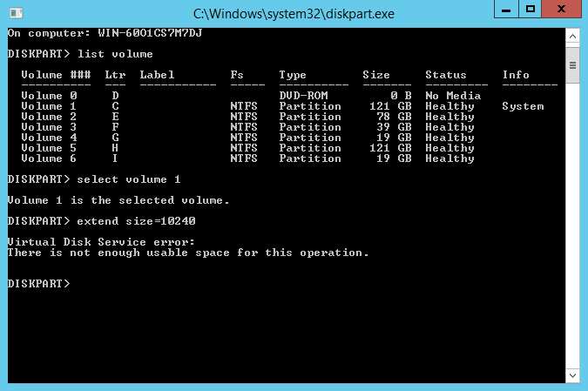Viewport: 588px width, 391px height.
Task: Click drive letter I in Volume 6 row
Action: pyautogui.click(x=115, y=158)
